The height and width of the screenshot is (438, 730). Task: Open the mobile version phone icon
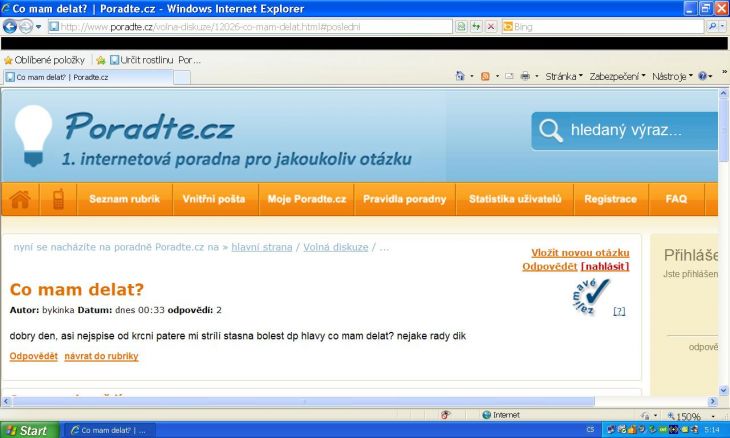click(58, 199)
